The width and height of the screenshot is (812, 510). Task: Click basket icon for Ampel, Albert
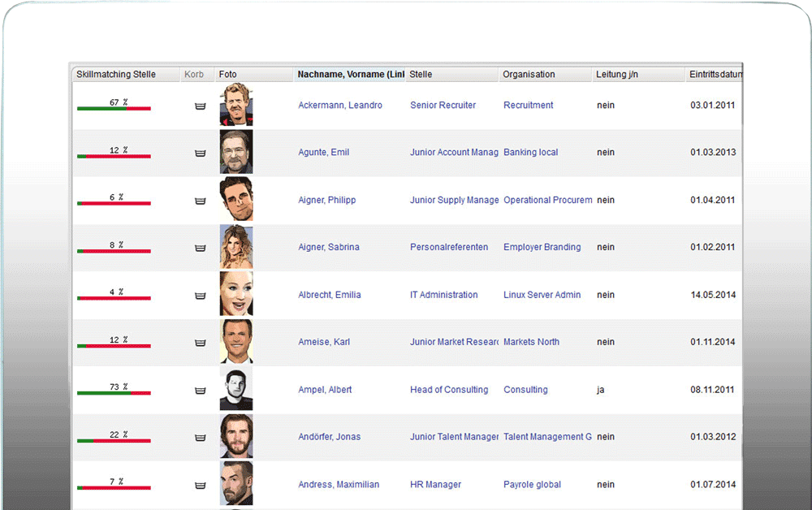[x=200, y=391]
